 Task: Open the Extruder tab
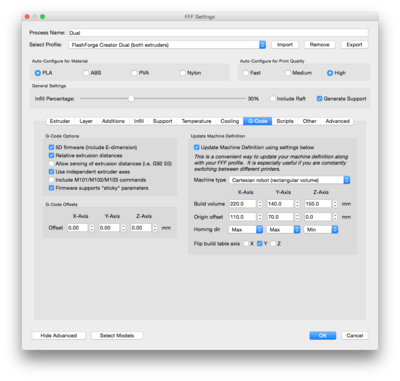(x=60, y=121)
